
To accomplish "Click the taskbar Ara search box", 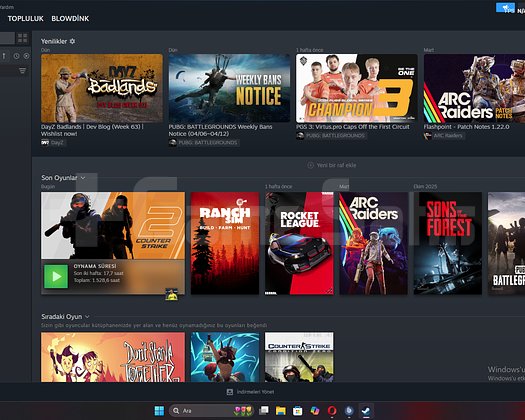I will [x=211, y=411].
